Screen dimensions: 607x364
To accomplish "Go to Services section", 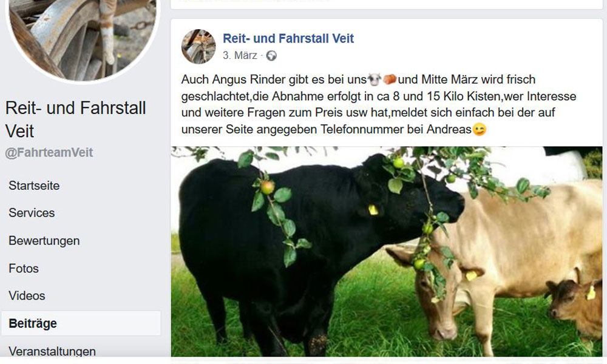I will point(32,213).
